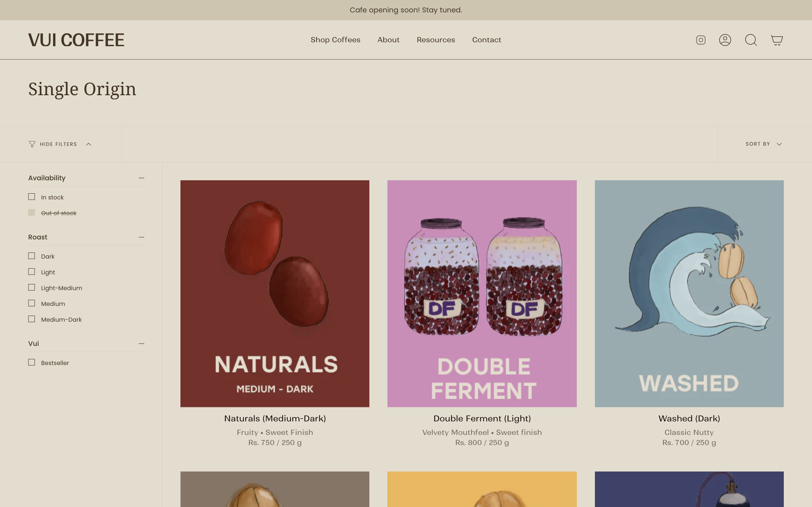Open the shopping cart icon
This screenshot has height=507, width=812.
pos(777,40)
